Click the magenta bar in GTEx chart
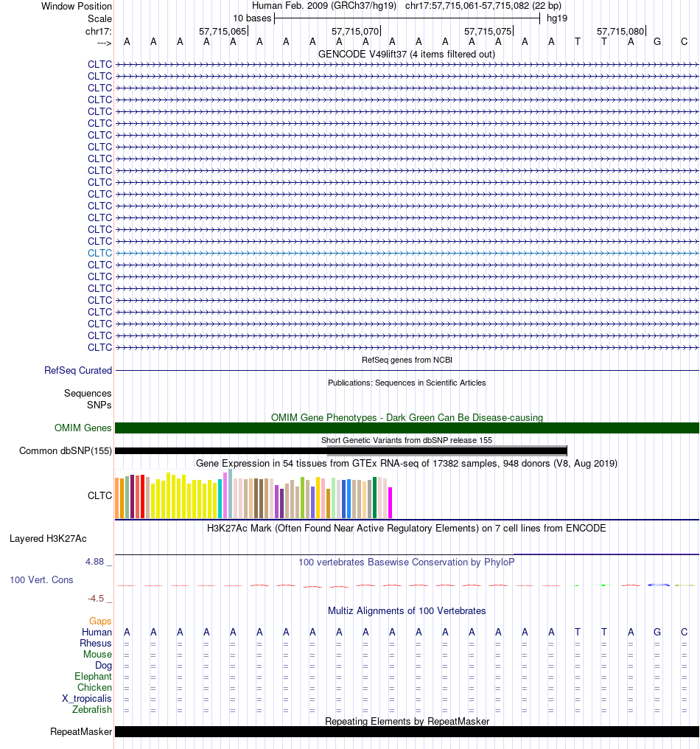700x749 pixels. tap(390, 503)
